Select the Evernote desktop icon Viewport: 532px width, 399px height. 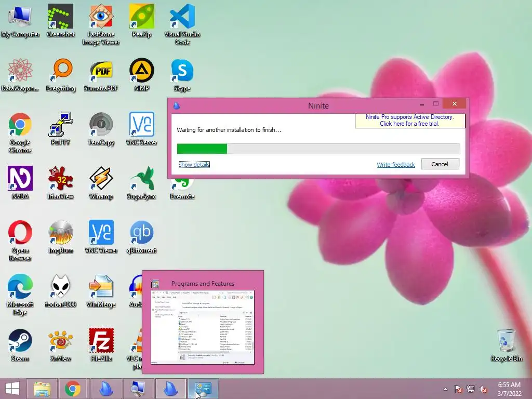(182, 189)
